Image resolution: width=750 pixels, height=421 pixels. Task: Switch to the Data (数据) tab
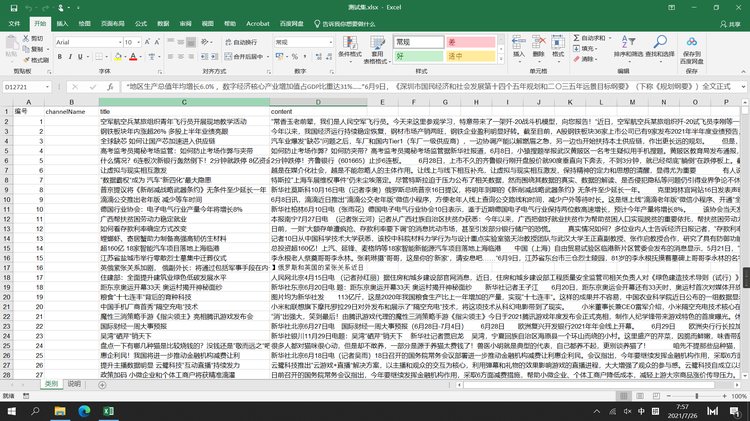[x=163, y=23]
